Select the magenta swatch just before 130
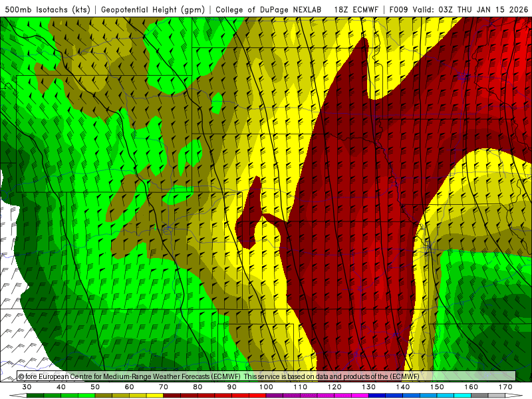532x399 pixels. (x=360, y=396)
